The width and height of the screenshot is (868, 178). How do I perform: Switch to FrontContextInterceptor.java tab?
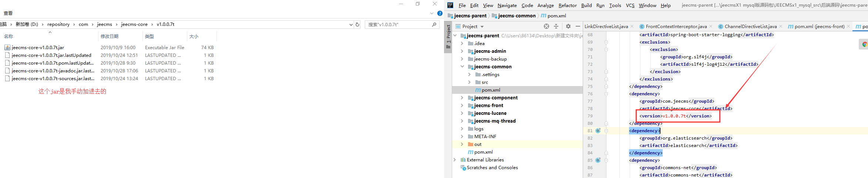point(676,27)
